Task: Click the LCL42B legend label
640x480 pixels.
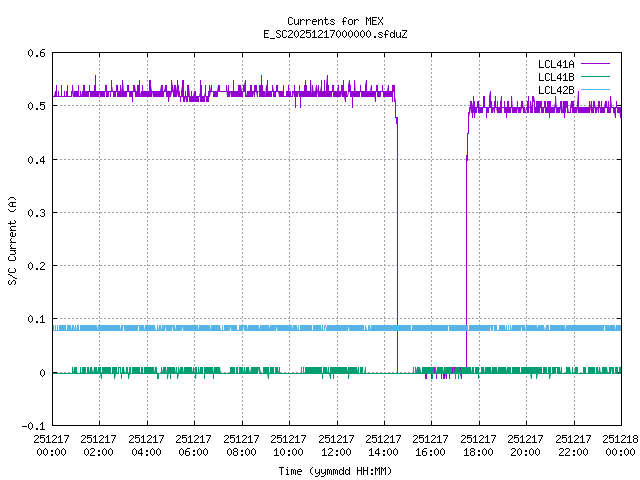Action: point(555,90)
